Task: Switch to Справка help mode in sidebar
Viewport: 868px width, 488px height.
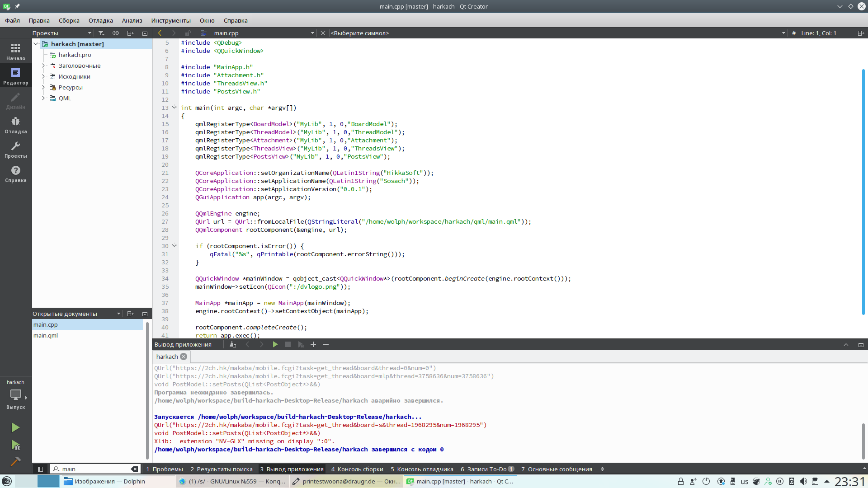Action: coord(16,174)
